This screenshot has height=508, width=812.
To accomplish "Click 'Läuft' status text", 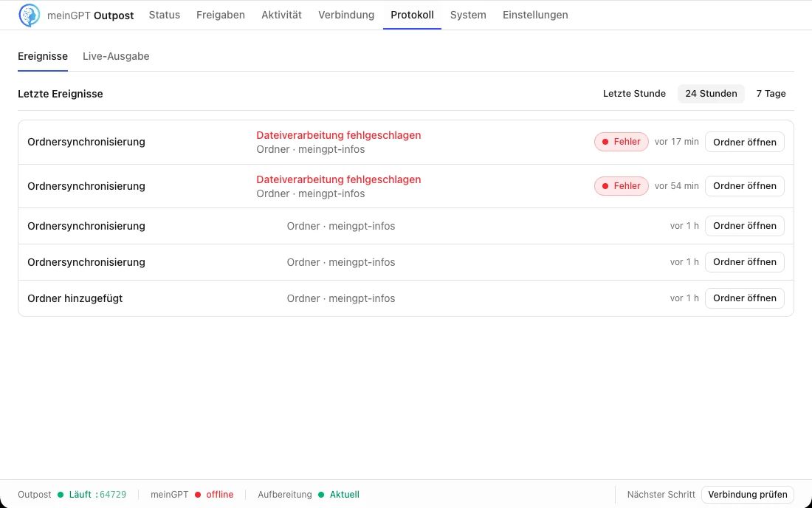I will pos(80,495).
